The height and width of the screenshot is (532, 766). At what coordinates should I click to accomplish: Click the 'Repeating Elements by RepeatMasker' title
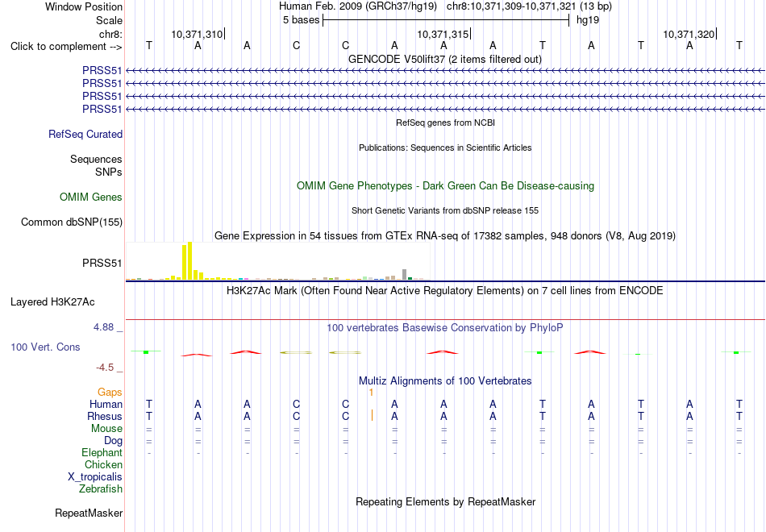coord(446,502)
